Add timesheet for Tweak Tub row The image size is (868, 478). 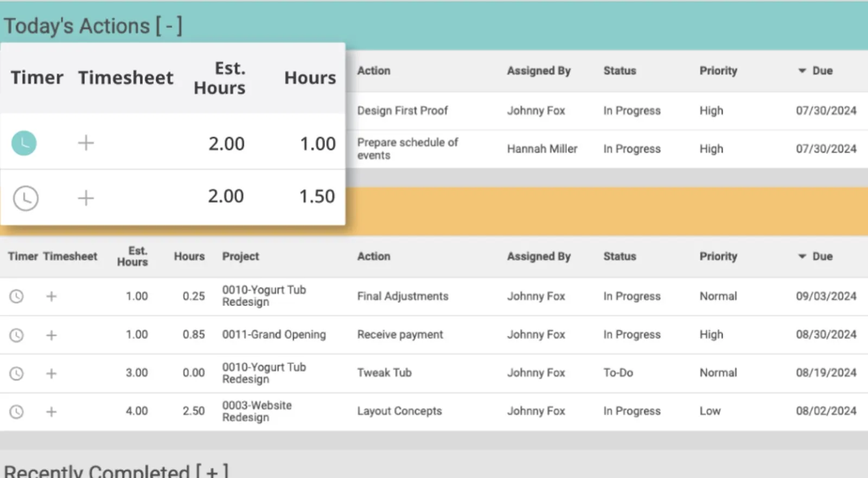click(52, 373)
